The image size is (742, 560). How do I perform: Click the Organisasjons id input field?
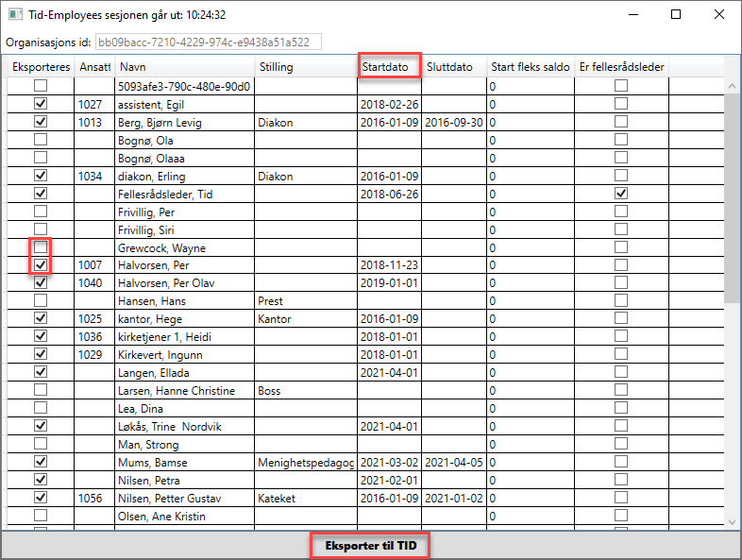tap(209, 42)
